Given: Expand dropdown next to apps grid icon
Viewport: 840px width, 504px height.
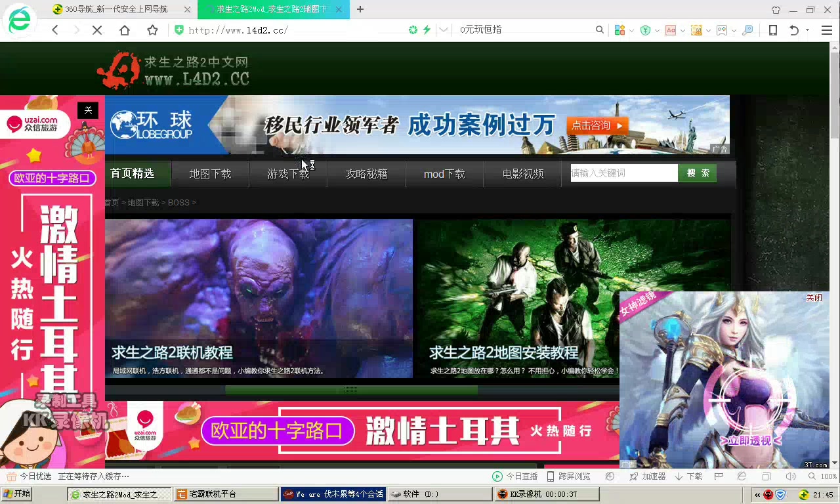Looking at the screenshot, I should [631, 30].
